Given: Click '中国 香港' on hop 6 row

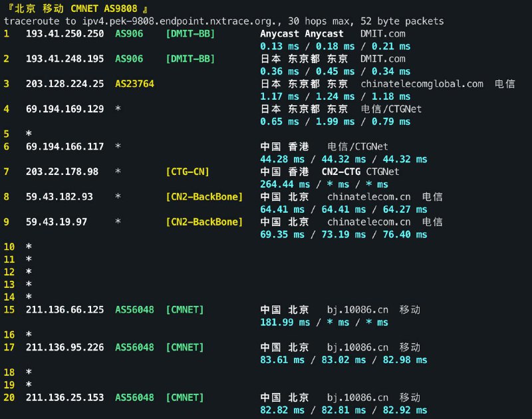Looking at the screenshot, I should [285, 147].
